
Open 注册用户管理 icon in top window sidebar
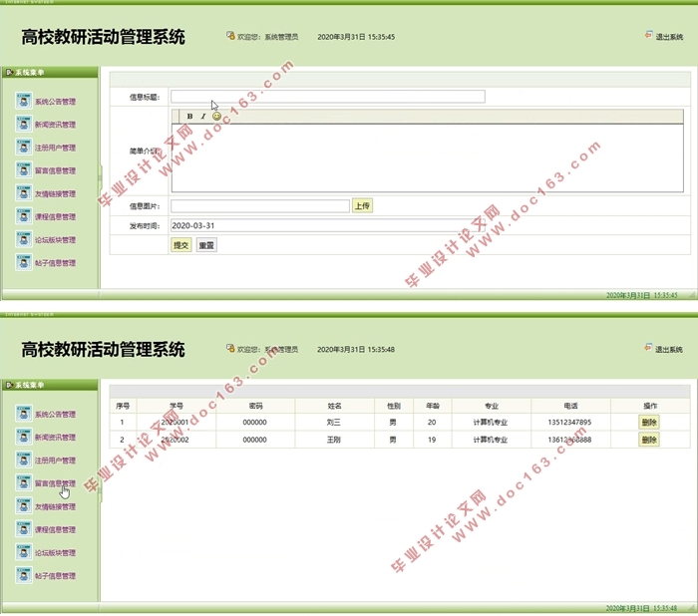click(x=24, y=148)
